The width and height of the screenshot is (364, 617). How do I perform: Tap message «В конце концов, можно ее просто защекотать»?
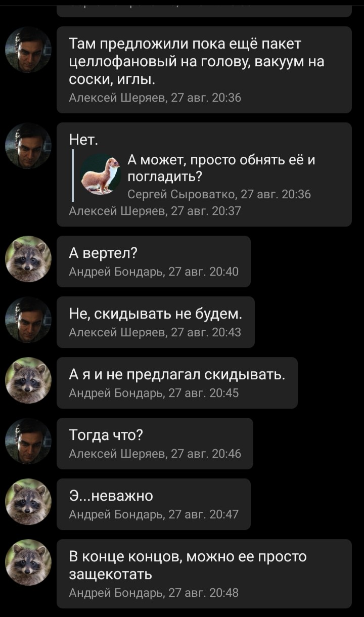[204, 574]
